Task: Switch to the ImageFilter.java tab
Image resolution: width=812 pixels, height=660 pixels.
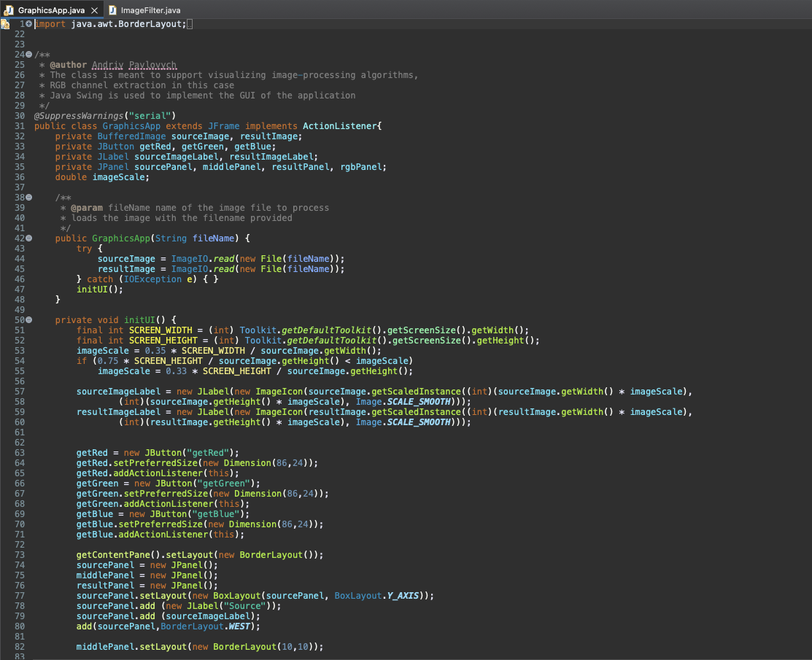Action: click(150, 10)
